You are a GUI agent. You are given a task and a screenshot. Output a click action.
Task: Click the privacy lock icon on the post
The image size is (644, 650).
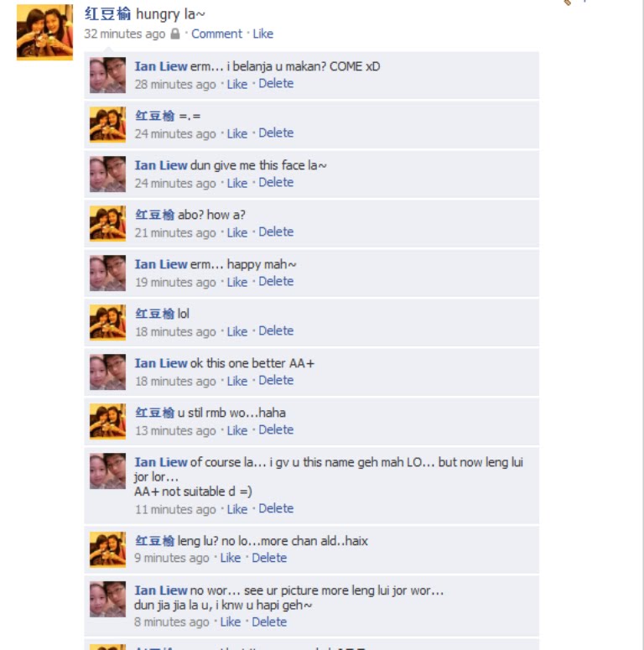175,34
